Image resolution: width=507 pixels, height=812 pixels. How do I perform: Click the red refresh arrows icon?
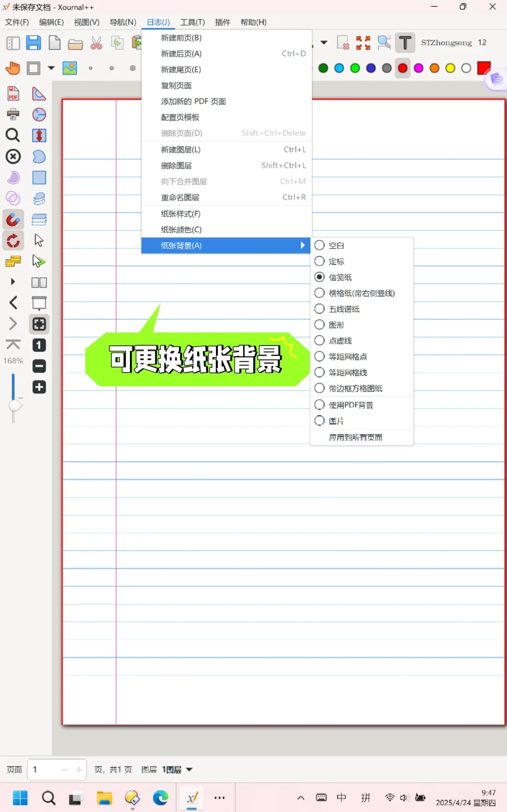tap(13, 240)
